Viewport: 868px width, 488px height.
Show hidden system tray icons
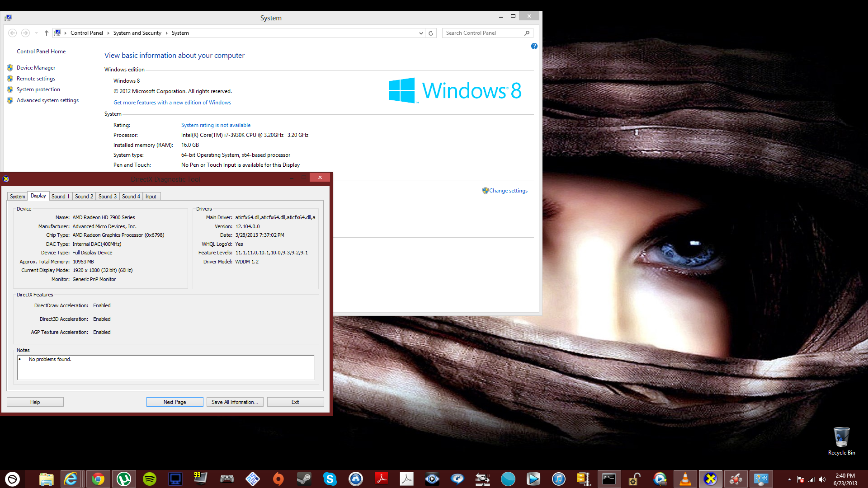click(789, 479)
